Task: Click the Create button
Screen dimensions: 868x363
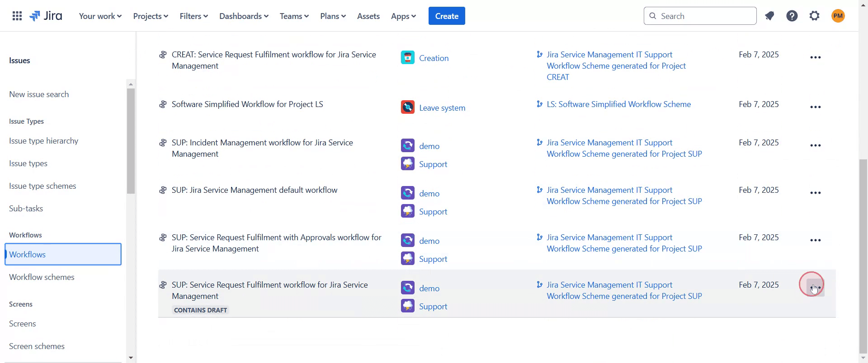Action: [x=447, y=16]
